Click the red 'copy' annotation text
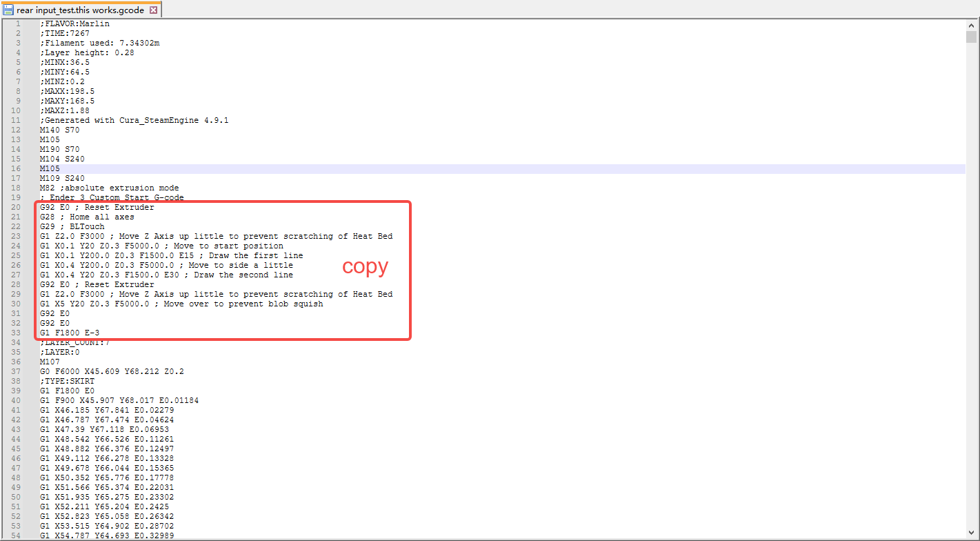Viewport: 980px width, 541px height. [366, 266]
